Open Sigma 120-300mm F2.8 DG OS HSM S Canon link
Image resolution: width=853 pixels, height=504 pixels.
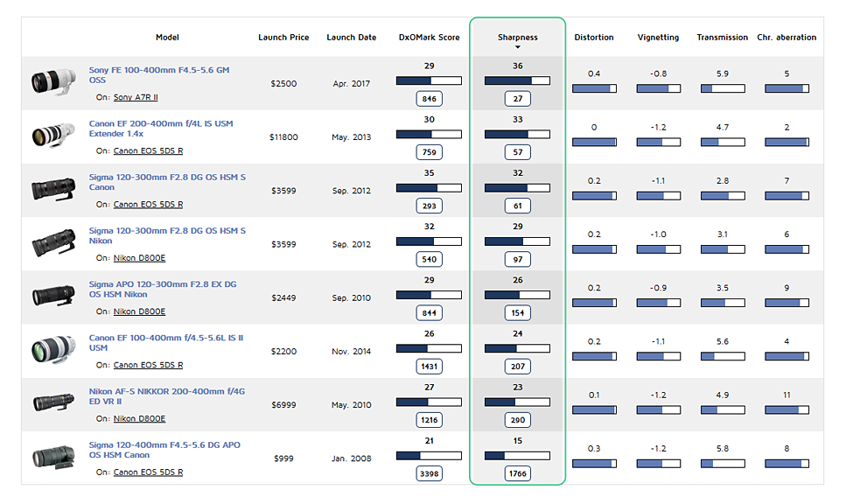point(167,182)
